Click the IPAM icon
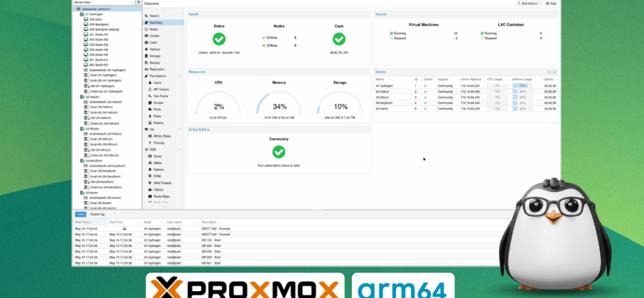The image size is (644, 298). 150,176
